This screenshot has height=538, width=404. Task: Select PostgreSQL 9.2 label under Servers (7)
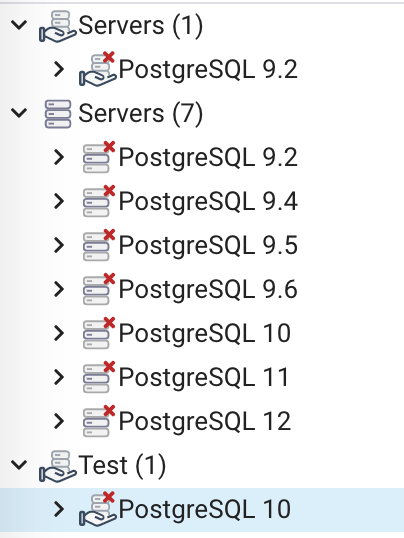[208, 158]
